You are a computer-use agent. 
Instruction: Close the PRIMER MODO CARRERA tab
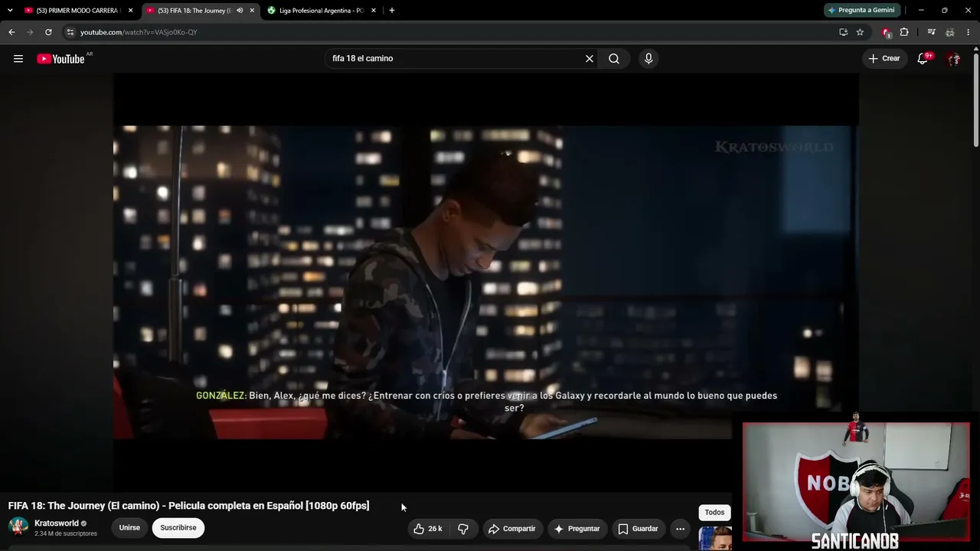tap(131, 11)
